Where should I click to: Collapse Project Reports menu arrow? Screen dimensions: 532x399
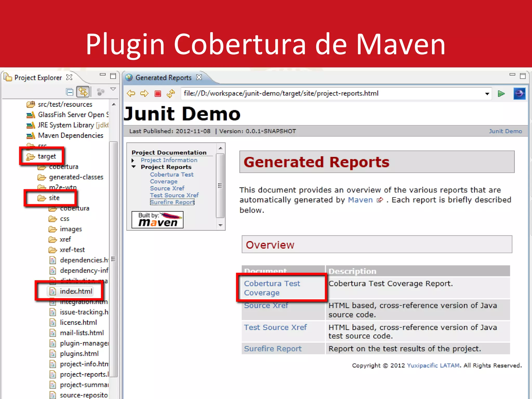pos(134,167)
